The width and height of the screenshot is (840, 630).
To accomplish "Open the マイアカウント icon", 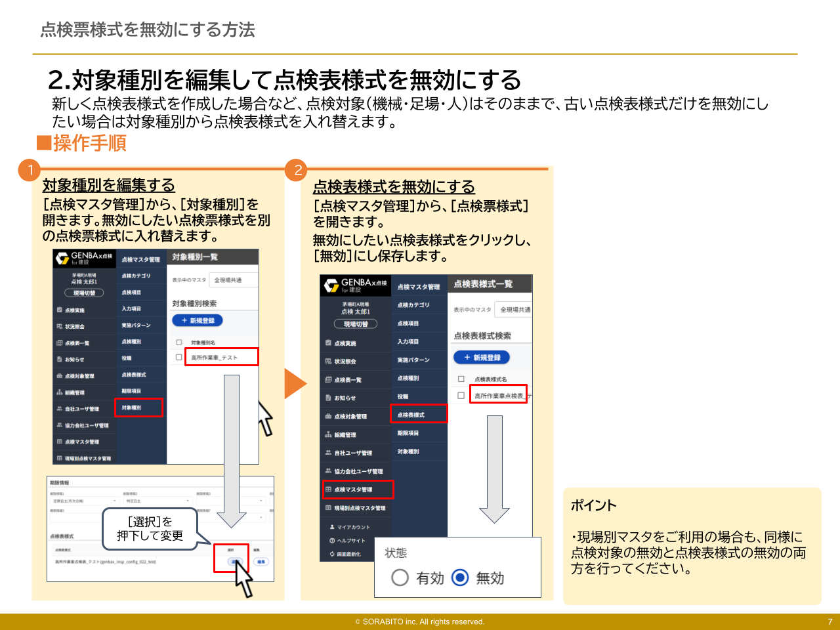I will pos(332,528).
